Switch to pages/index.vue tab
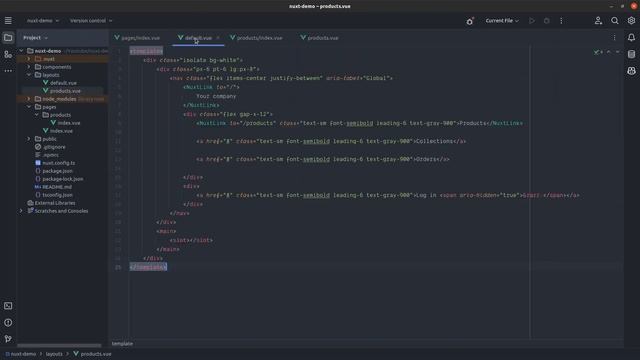 [x=137, y=38]
